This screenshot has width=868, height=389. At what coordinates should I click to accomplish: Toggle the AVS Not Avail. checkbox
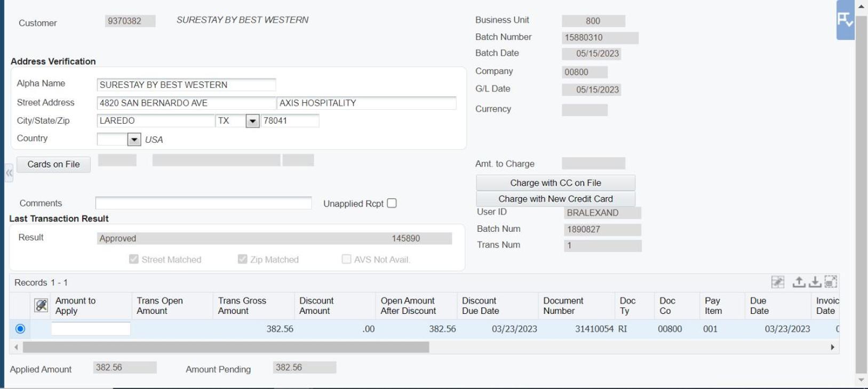[x=346, y=259]
